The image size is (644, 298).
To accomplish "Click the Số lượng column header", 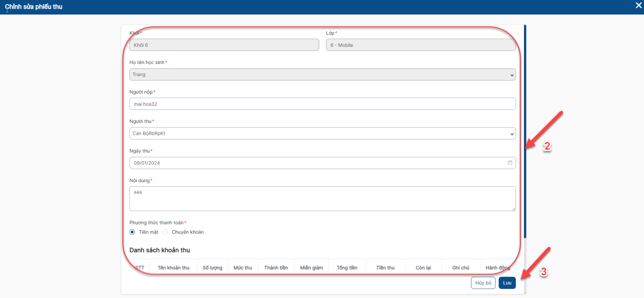I will point(213,268).
